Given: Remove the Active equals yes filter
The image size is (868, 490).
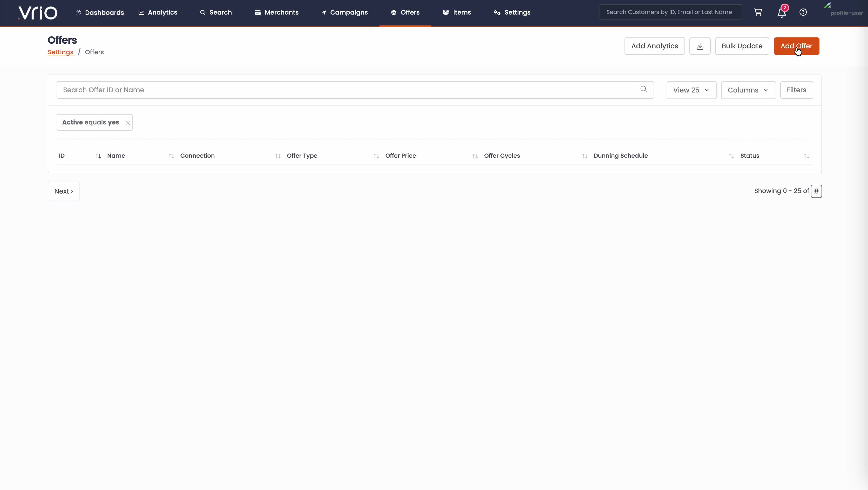Looking at the screenshot, I should coord(128,123).
